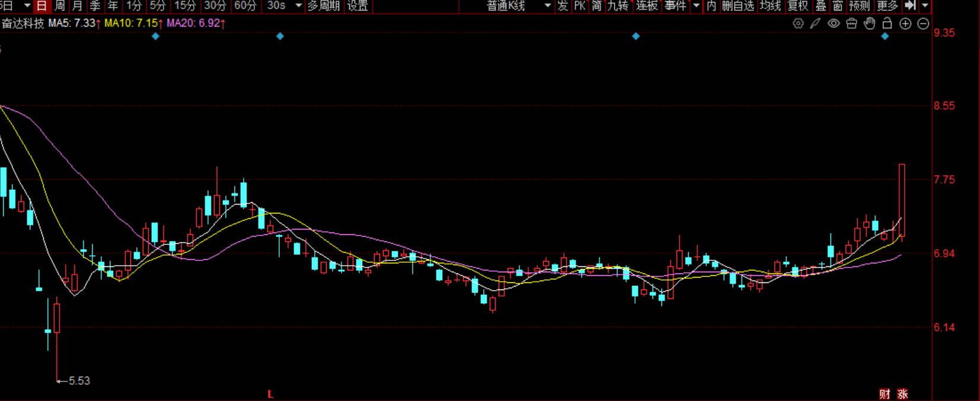Switch to the 季 quarterly period tab
The height and width of the screenshot is (401, 980).
pyautogui.click(x=95, y=6)
